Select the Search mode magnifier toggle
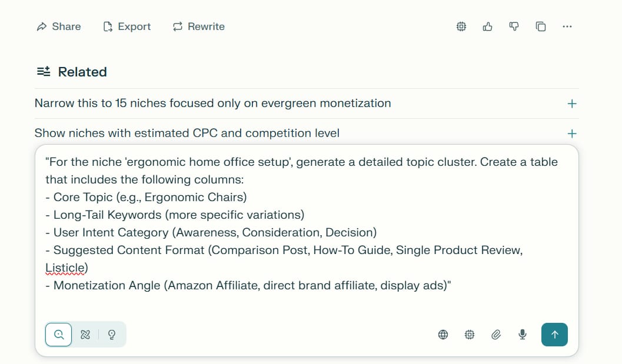The height and width of the screenshot is (364, 622). [x=59, y=335]
